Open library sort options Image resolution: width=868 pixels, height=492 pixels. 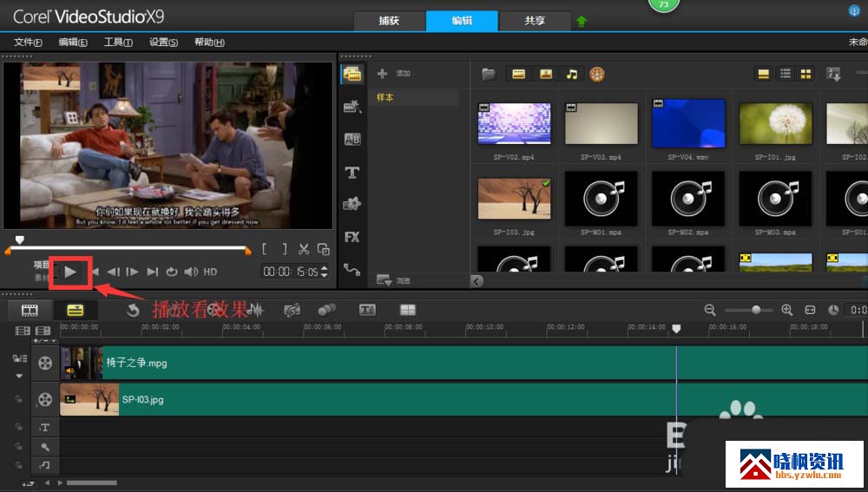point(833,74)
